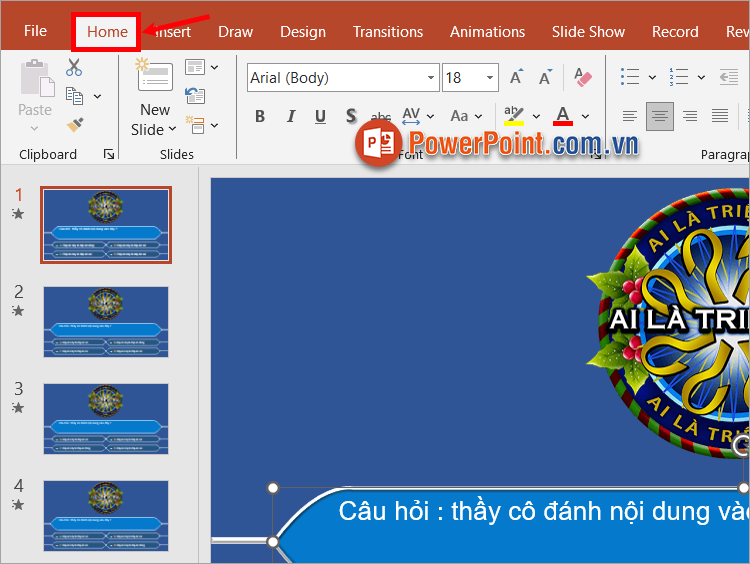
Task: Click the 'Câu hỏi' question text box
Action: tap(509, 525)
